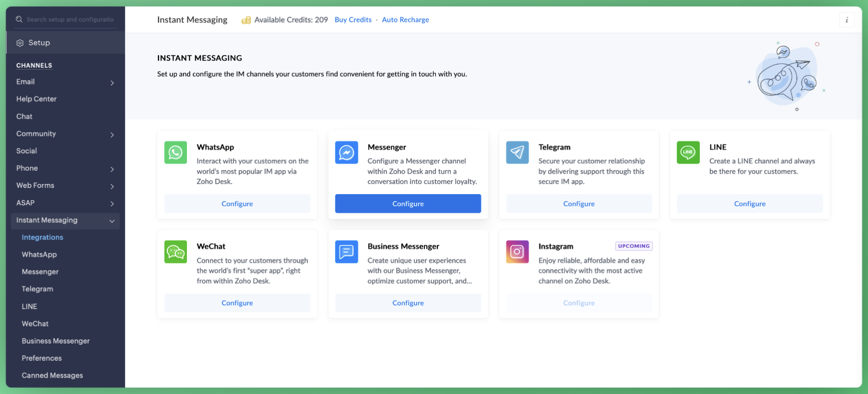Click the CHANNELS section heading

pyautogui.click(x=34, y=65)
